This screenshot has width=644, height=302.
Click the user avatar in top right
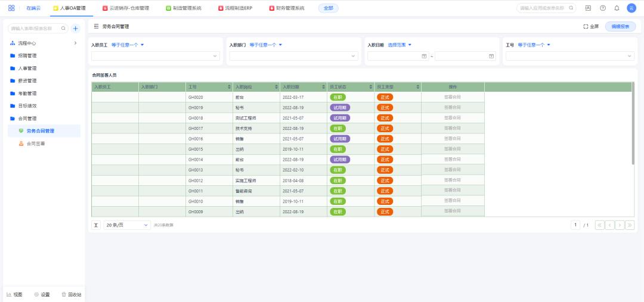[x=631, y=8]
